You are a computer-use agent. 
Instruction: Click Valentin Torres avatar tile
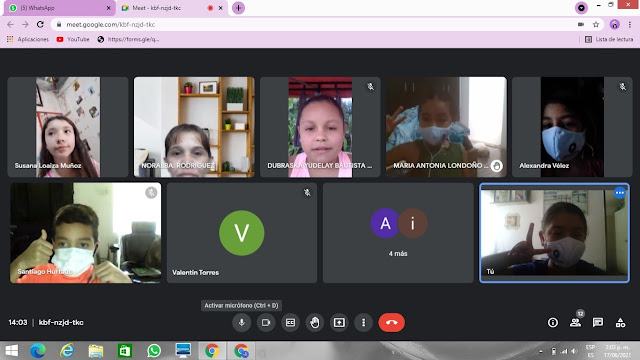[x=242, y=233]
